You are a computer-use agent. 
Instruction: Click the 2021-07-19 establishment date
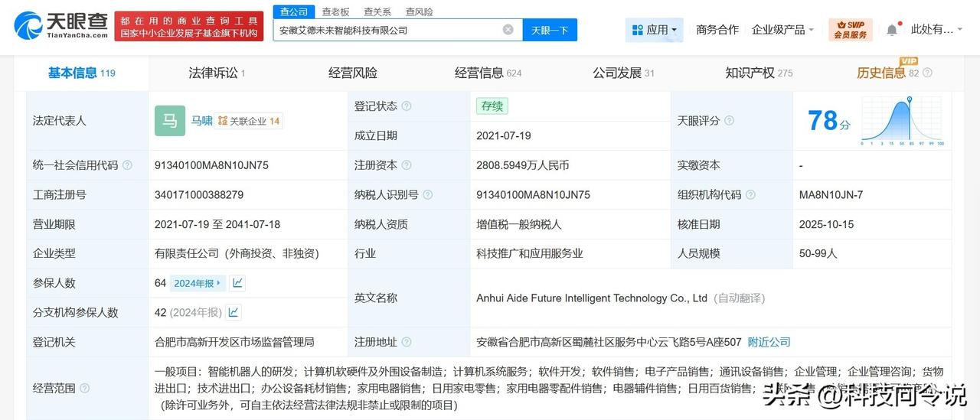tap(503, 136)
